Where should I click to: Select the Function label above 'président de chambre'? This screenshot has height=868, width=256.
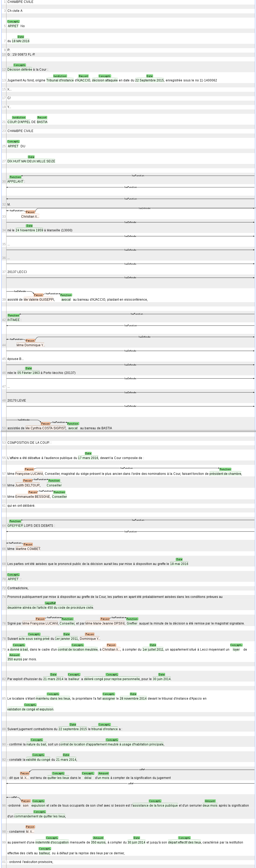tap(225, 469)
